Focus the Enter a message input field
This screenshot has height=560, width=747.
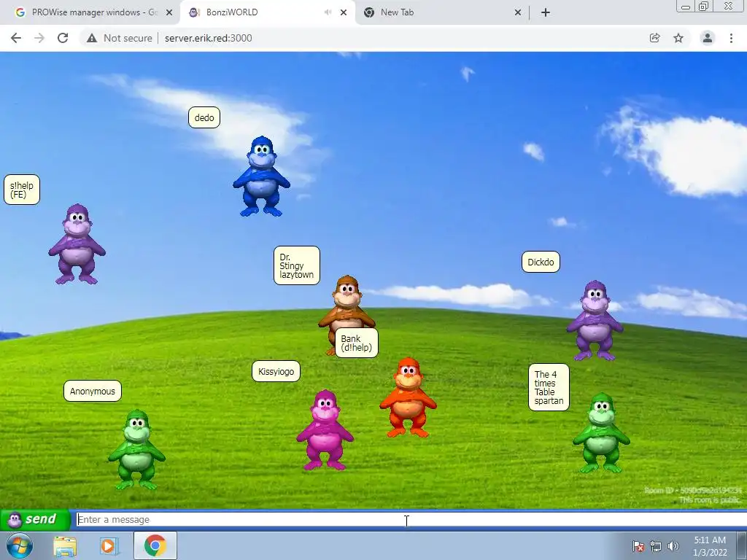411,519
